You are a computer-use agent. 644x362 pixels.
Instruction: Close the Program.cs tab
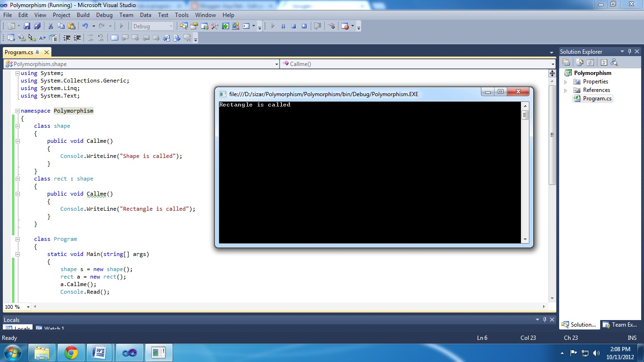tap(47, 52)
